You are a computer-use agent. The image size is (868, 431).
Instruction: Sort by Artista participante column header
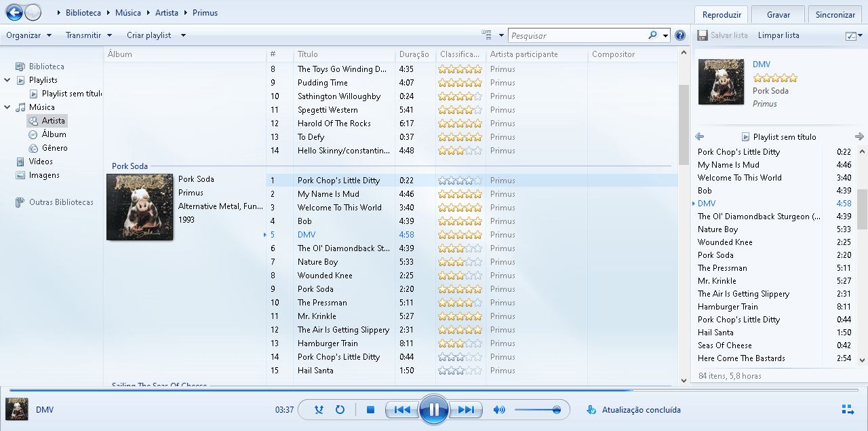pyautogui.click(x=536, y=54)
